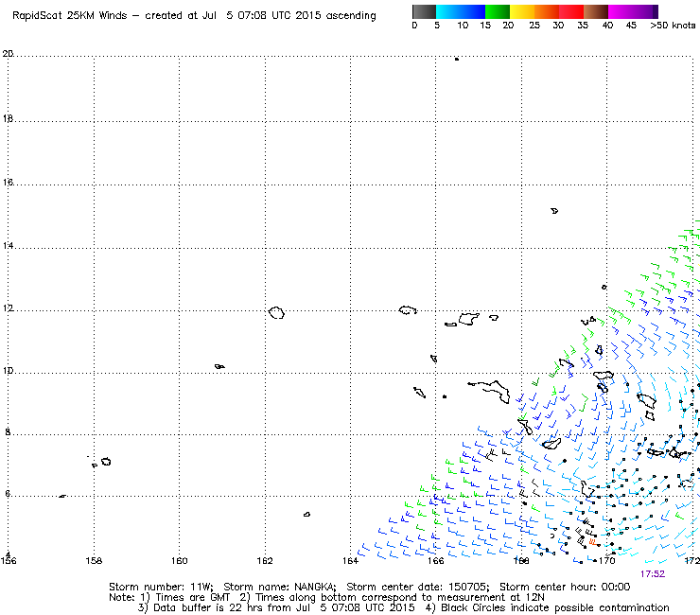
Task: Click the longitude label '156' on bottom axis
Action: tap(9, 561)
